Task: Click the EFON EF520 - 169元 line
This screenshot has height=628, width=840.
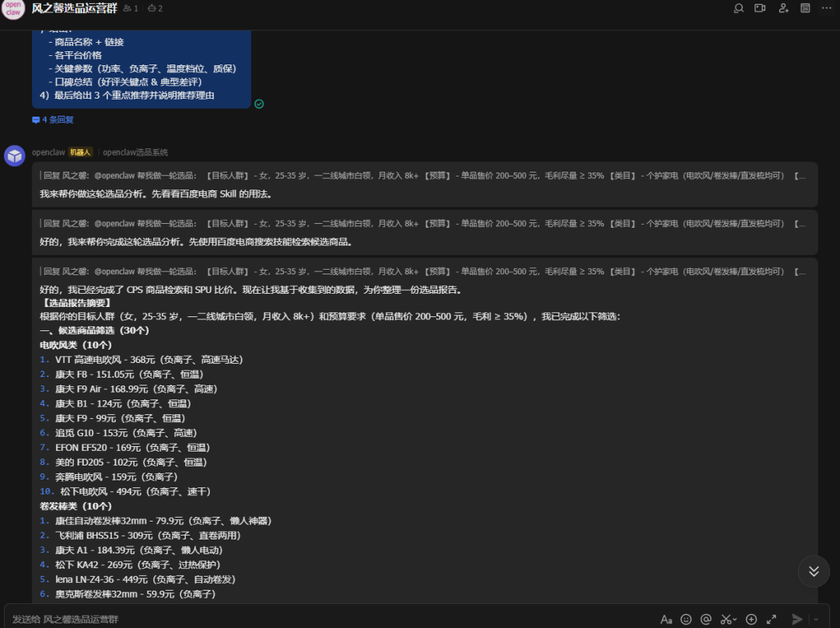Action: [125, 448]
